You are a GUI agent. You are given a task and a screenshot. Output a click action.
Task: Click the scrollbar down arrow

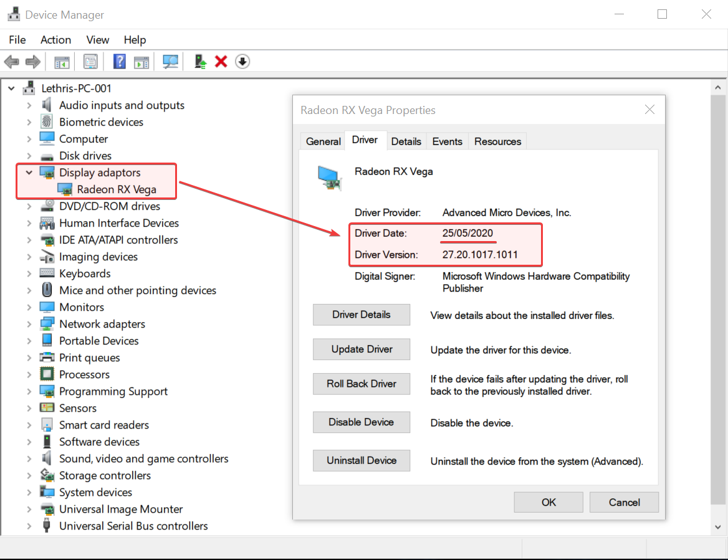[718, 526]
